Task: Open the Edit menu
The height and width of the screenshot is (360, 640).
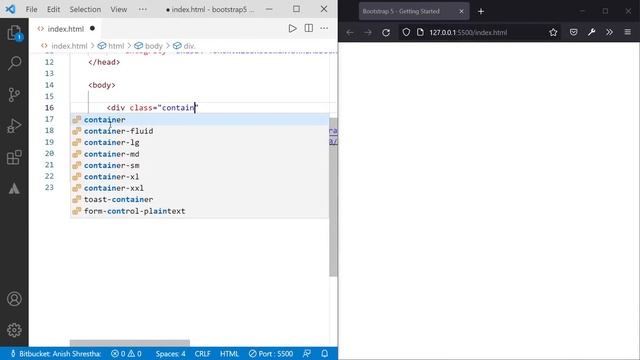Action: tap(53, 9)
